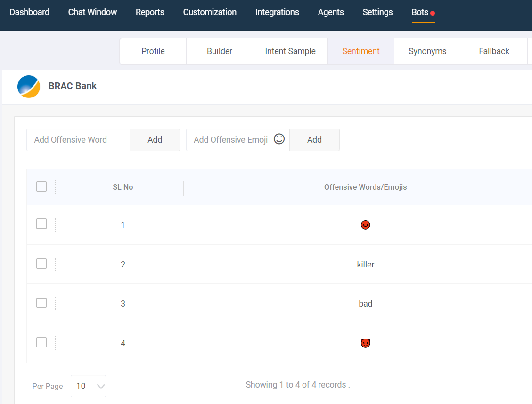Open the Customization menu

coord(210,12)
